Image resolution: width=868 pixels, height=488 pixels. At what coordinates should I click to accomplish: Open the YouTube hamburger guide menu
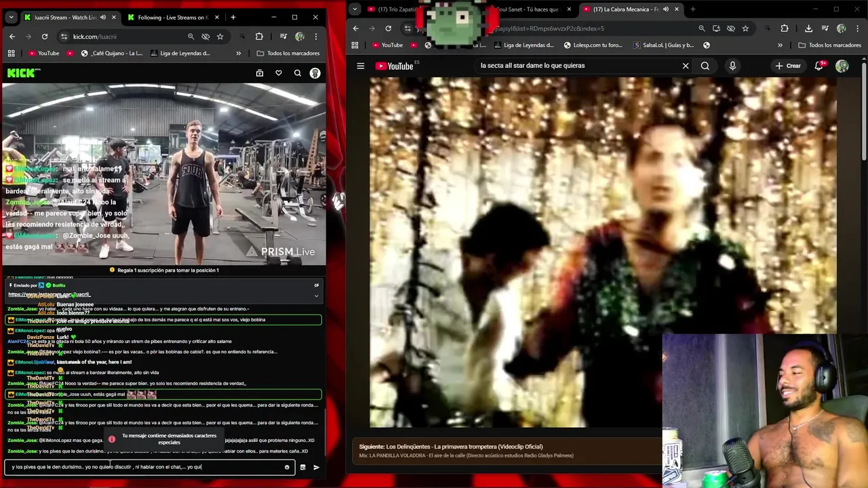(361, 66)
